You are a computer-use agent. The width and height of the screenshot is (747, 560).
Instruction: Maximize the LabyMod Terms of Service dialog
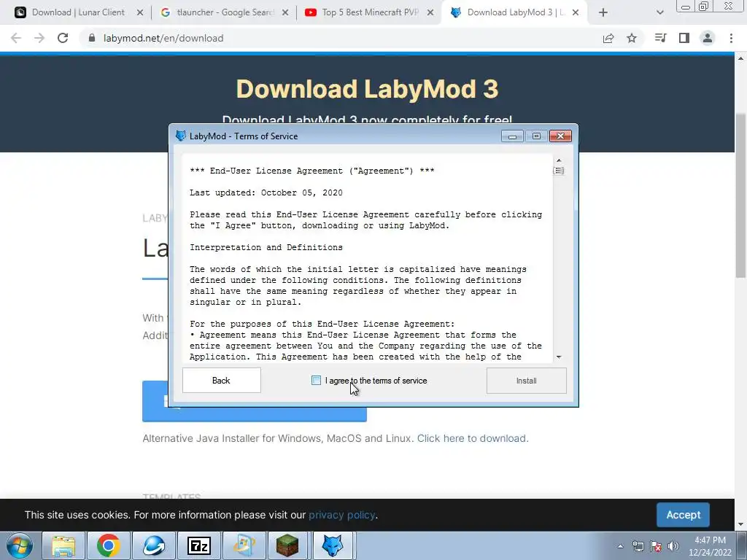point(536,136)
